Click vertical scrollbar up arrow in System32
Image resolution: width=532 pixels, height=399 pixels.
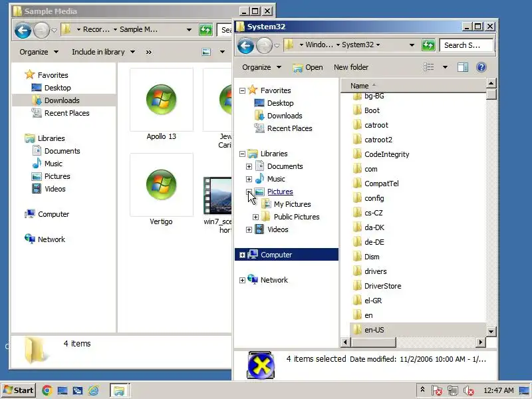pyautogui.click(x=491, y=83)
